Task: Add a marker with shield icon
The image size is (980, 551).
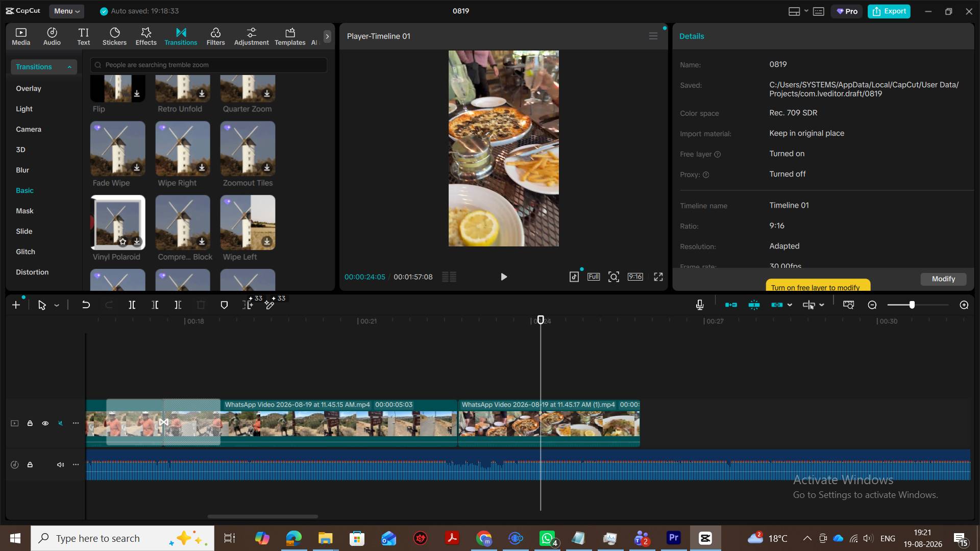Action: click(224, 305)
